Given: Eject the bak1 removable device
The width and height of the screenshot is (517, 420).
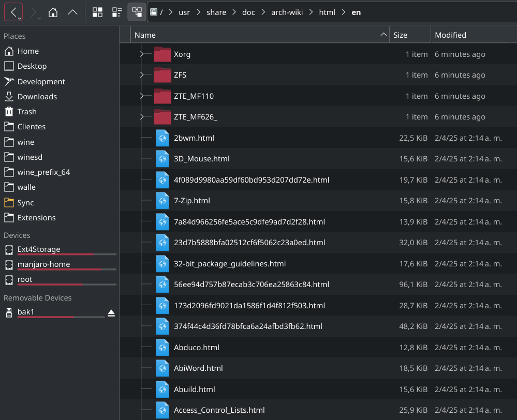Looking at the screenshot, I should (x=111, y=313).
